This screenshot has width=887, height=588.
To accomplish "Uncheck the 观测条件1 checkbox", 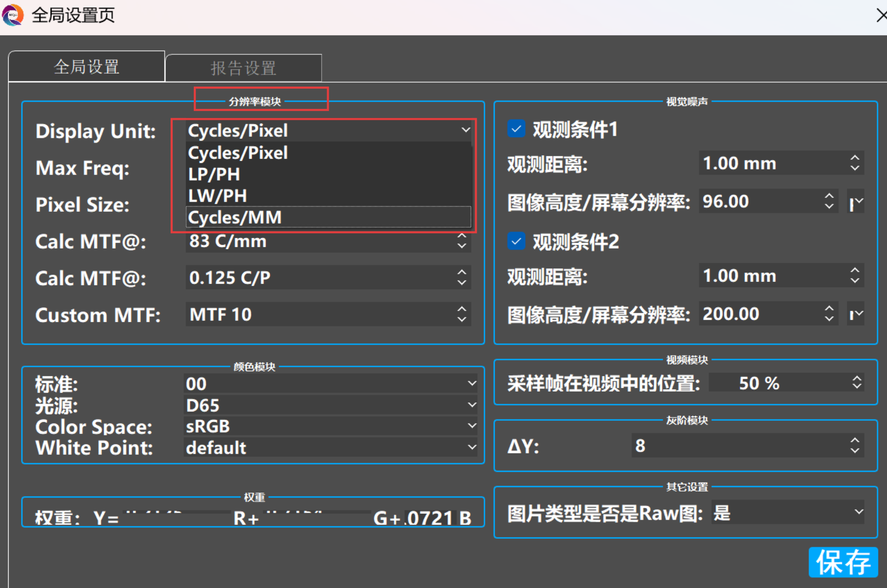I will (x=516, y=129).
